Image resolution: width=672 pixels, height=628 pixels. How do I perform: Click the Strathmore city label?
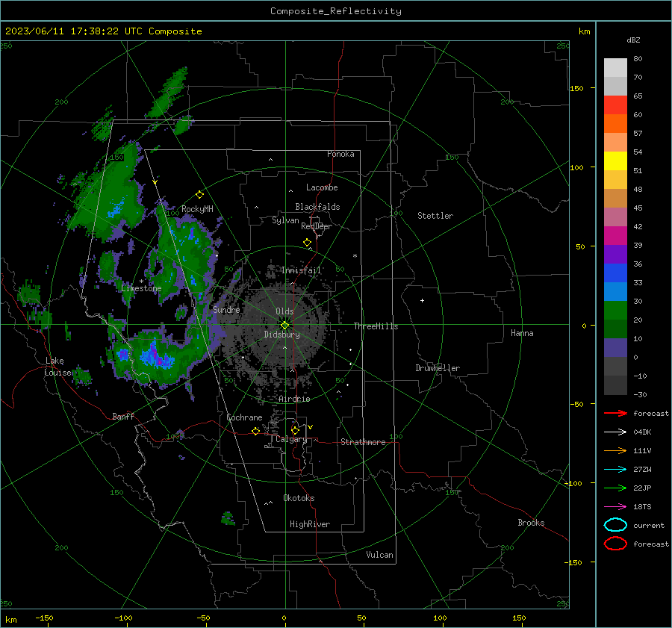click(x=363, y=442)
